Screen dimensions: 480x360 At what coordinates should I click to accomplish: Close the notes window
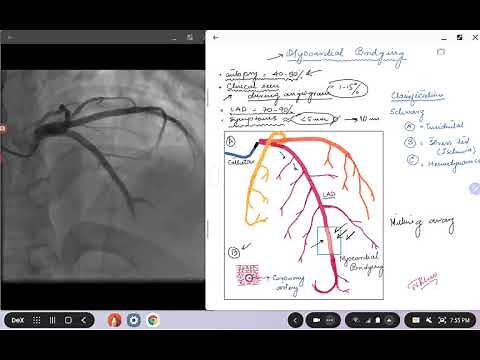[475, 37]
